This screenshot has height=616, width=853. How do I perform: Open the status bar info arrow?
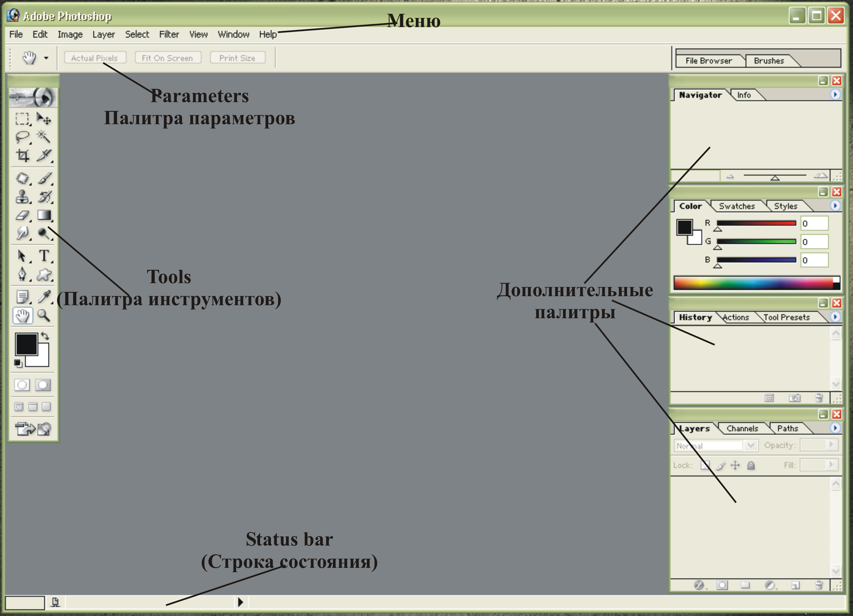(241, 602)
